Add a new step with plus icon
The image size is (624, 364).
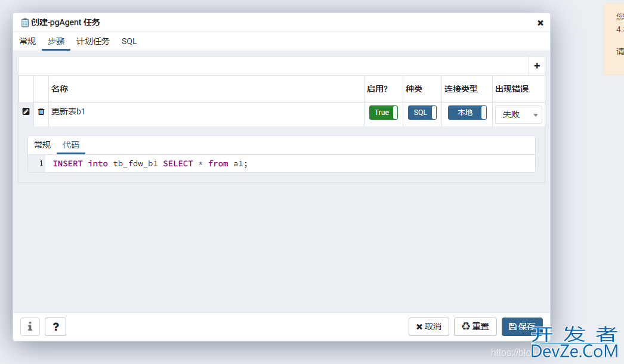(537, 66)
